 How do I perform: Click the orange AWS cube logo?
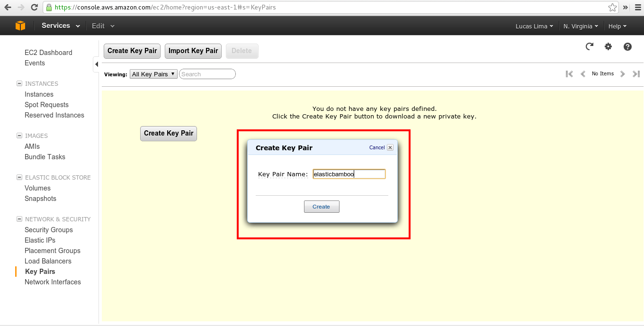[20, 26]
